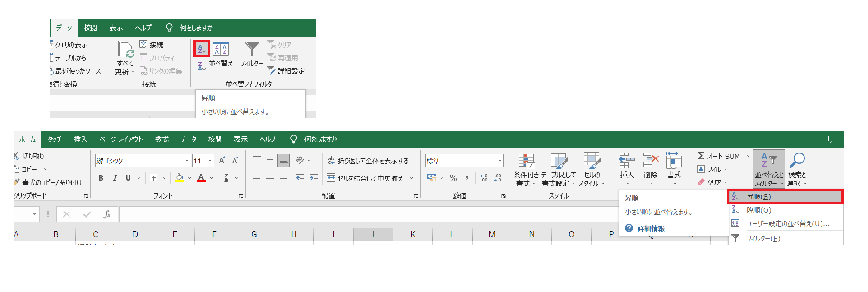
Task: Open the font size 11 dropdown
Action: [210, 161]
